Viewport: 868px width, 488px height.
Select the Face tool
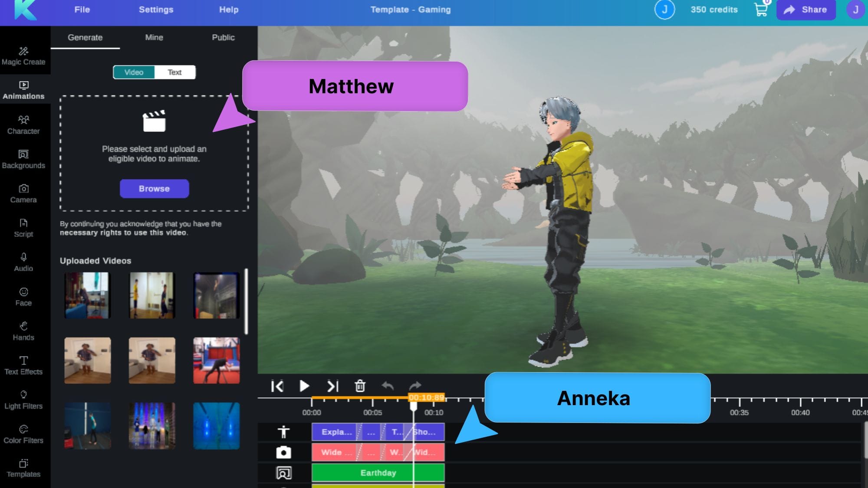pos(23,296)
